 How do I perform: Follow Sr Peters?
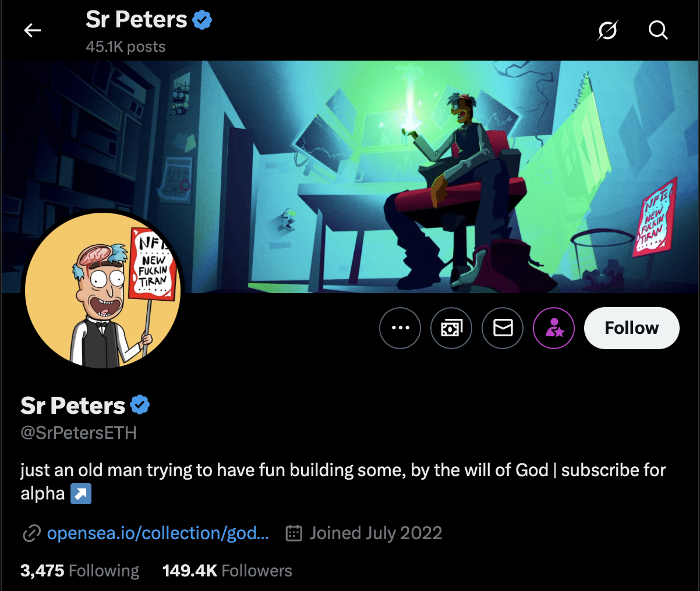point(631,328)
